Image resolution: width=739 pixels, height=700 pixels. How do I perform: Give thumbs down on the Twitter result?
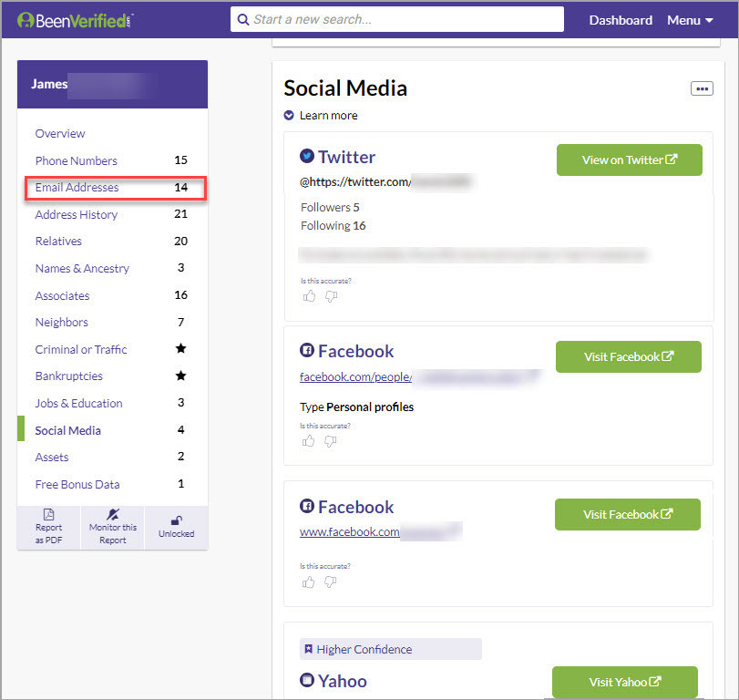point(332,296)
